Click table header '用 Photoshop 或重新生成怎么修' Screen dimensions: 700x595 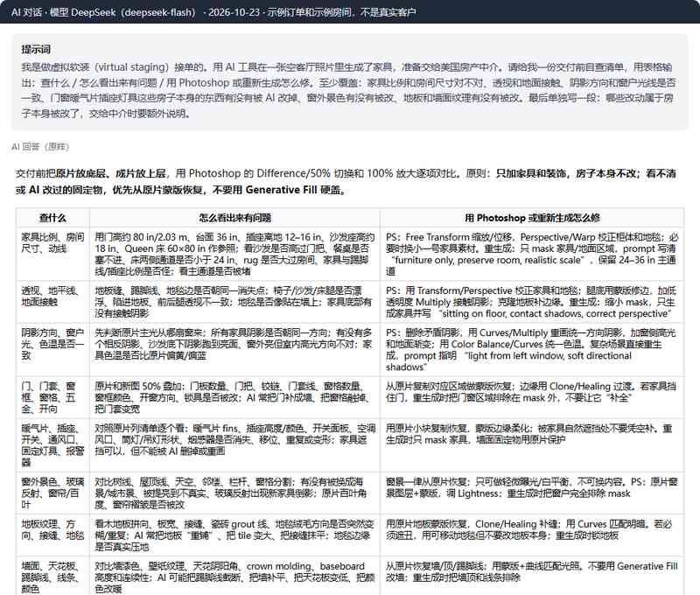point(532,218)
